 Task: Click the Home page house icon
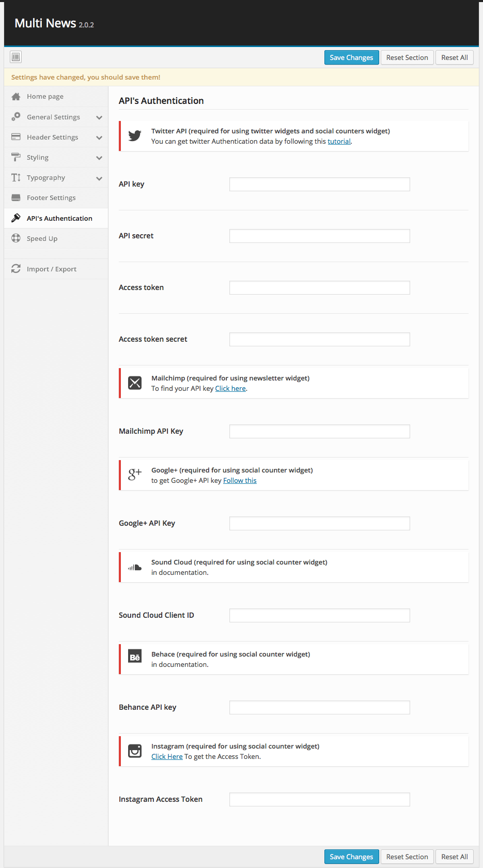[x=16, y=97]
